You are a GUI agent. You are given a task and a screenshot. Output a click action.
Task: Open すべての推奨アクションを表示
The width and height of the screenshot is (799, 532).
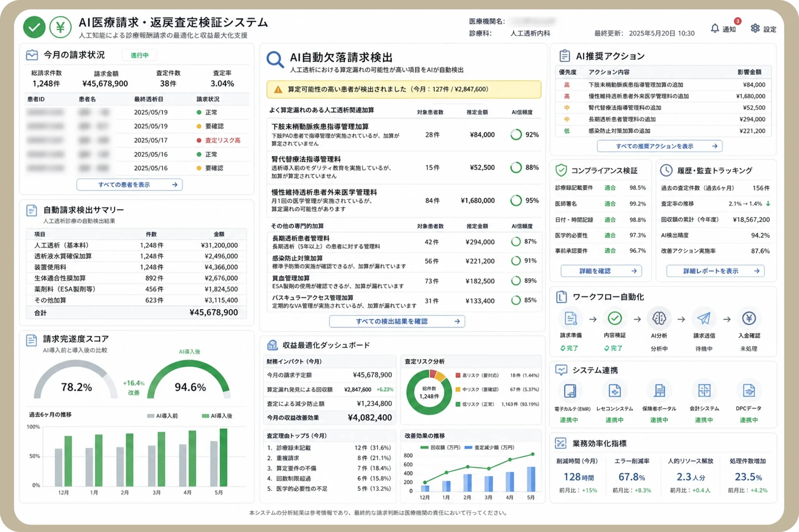pos(659,146)
